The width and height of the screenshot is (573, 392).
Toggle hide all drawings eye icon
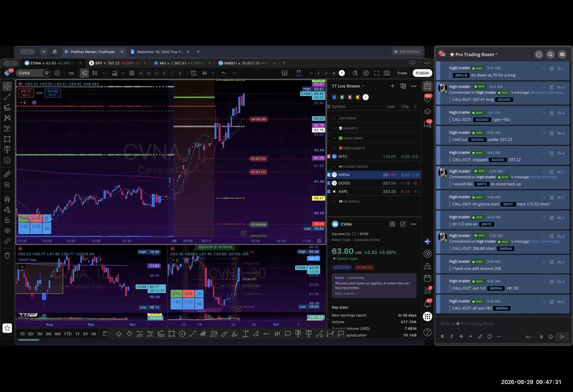click(x=7, y=231)
